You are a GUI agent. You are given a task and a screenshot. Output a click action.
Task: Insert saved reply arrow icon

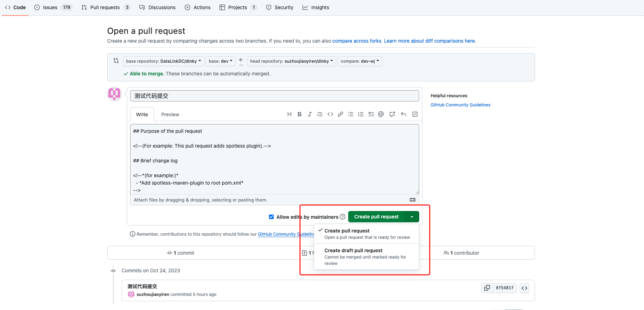[x=403, y=114]
